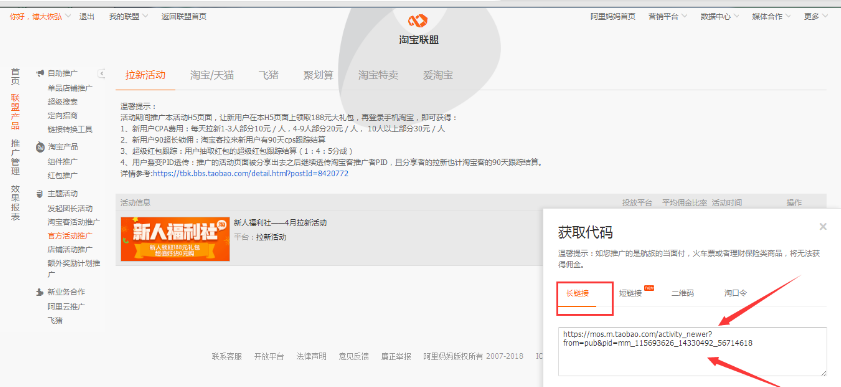Select 联盟产品 in left navigation
The image size is (841, 387).
pos(16,112)
